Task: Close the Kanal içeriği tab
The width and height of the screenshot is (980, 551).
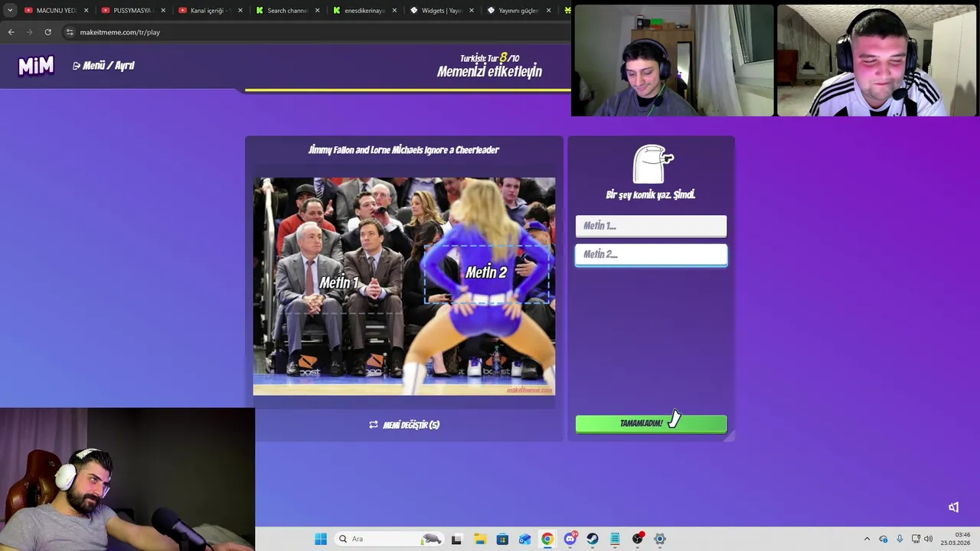Action: pyautogui.click(x=240, y=11)
